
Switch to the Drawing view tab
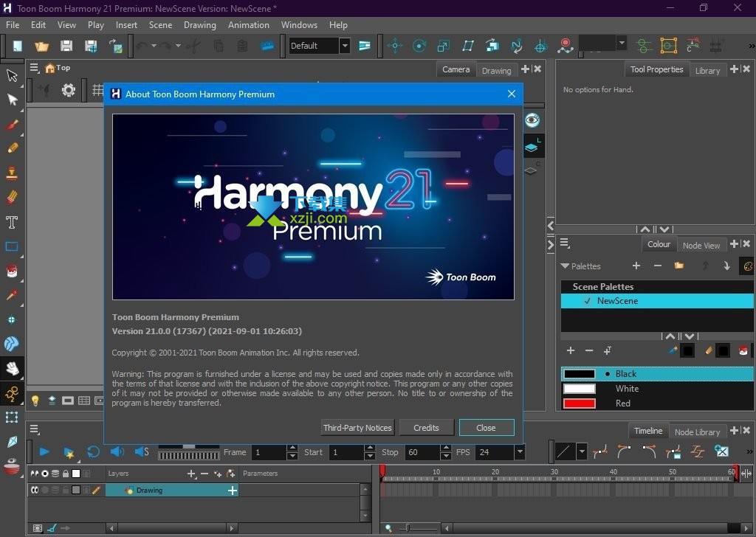point(497,70)
